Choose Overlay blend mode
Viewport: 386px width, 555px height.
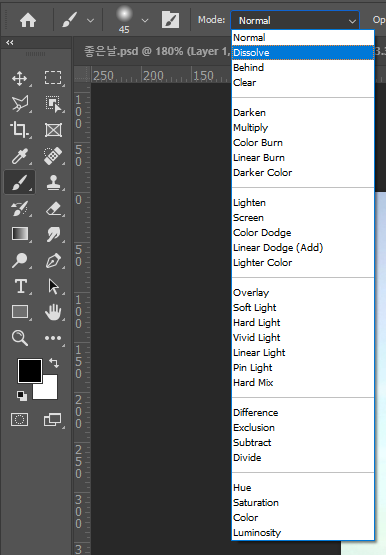point(303,293)
